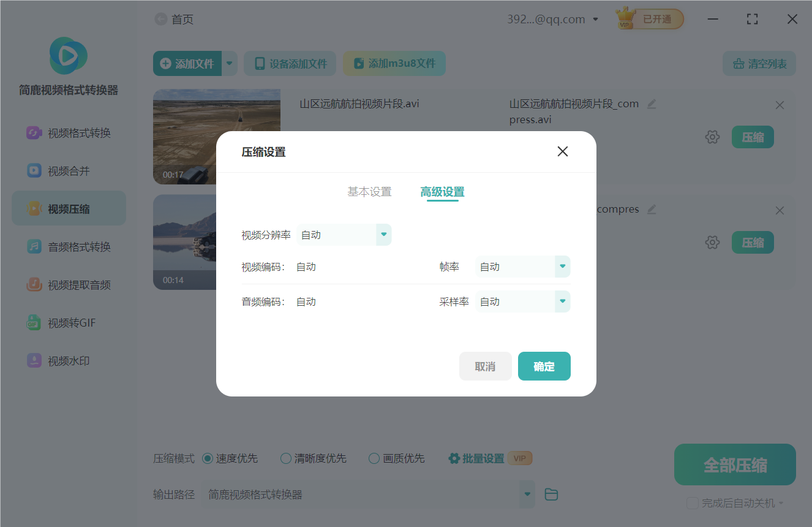Screen dimensions: 812x527
Task: Open the output path folder picker
Action: [x=551, y=494]
